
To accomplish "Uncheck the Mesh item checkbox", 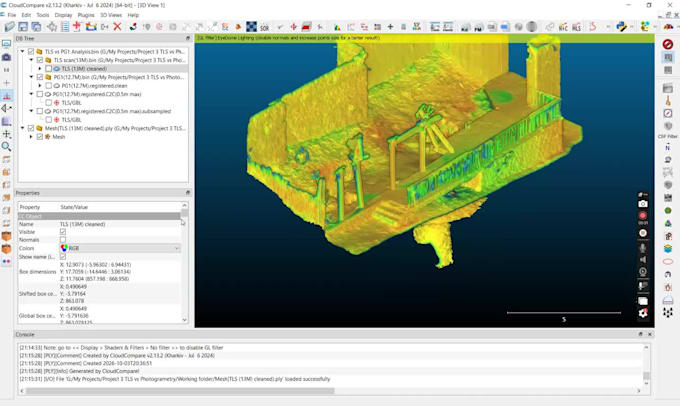I will (40, 137).
